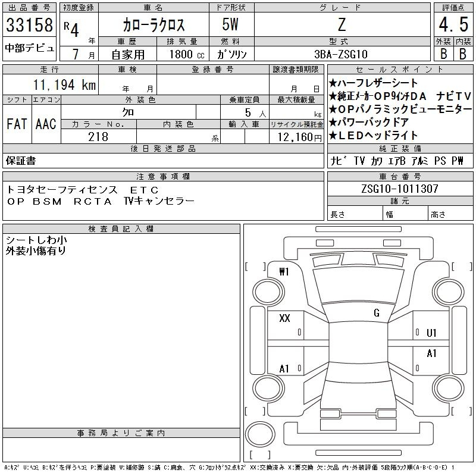Click color number 218

[x=98, y=137]
